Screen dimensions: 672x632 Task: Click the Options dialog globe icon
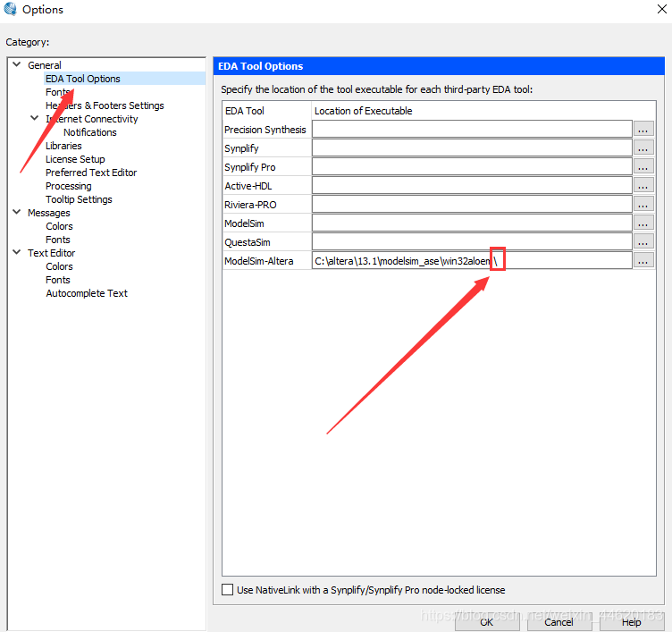tap(10, 9)
